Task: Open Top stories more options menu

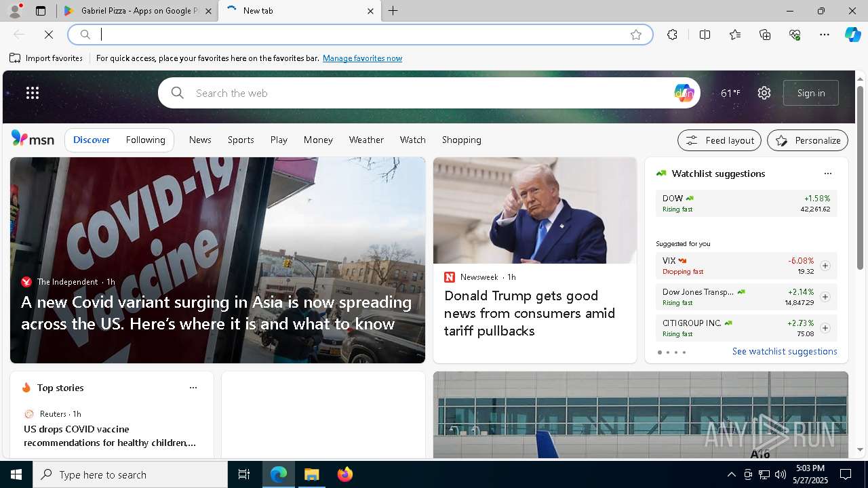Action: 193,388
